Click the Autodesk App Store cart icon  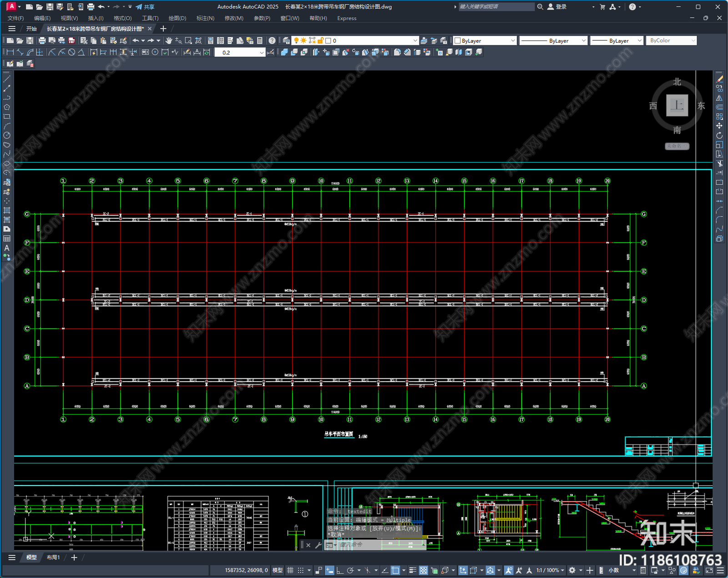(x=602, y=7)
